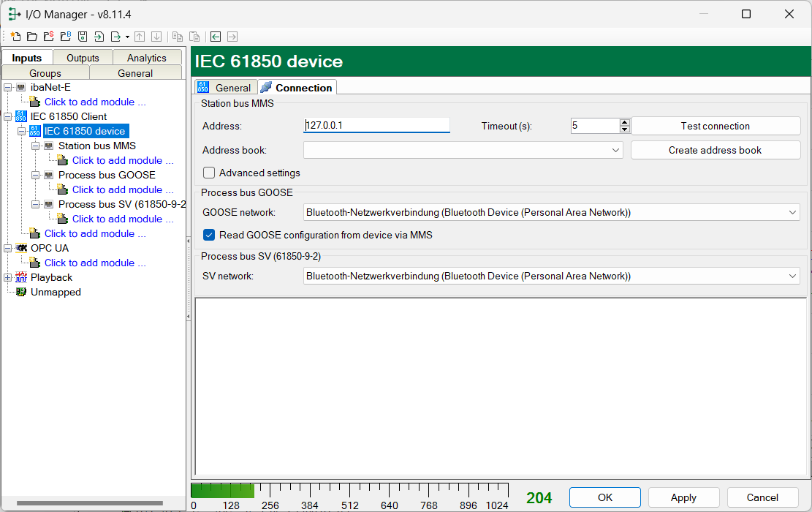
Task: Click the Create address book button
Action: point(715,150)
